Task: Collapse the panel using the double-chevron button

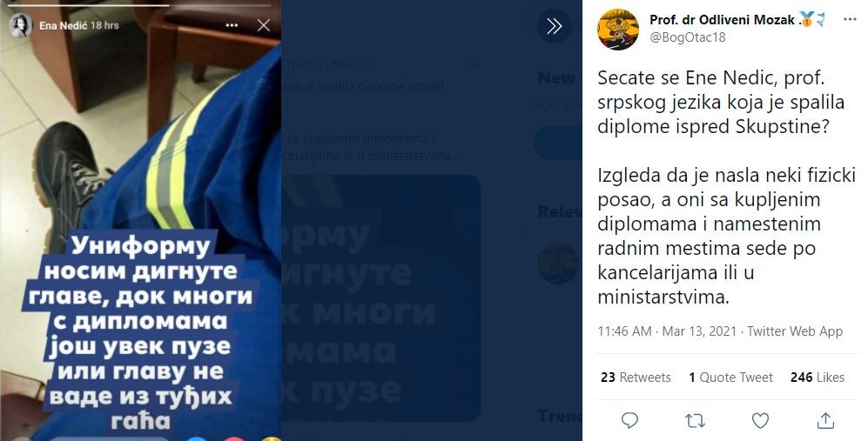Action: pos(554,26)
